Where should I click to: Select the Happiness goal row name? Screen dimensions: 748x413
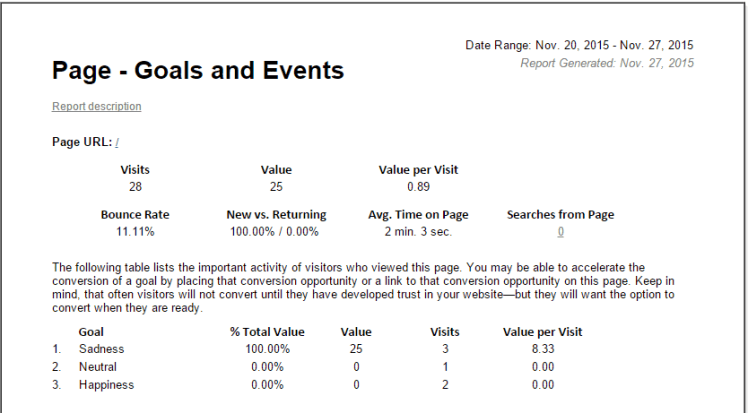pos(106,385)
